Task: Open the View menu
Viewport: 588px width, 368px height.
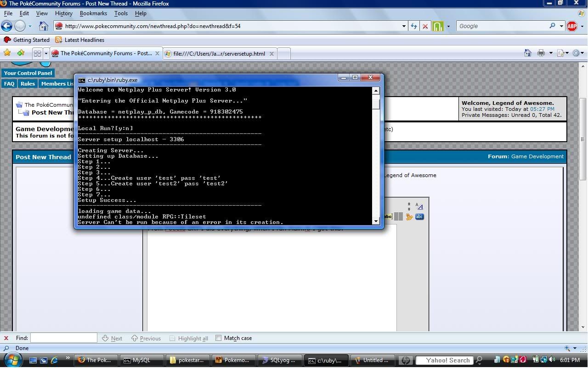Action: pyautogui.click(x=42, y=13)
